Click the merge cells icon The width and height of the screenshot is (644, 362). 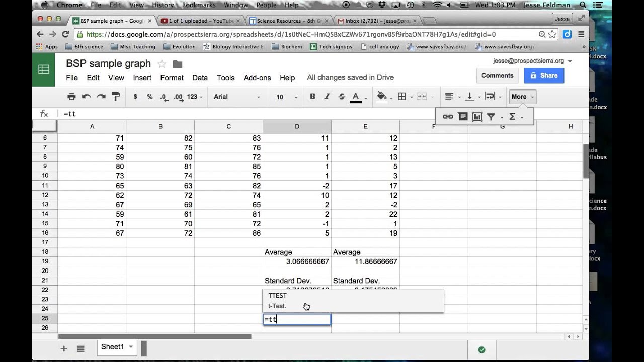pos(422,97)
